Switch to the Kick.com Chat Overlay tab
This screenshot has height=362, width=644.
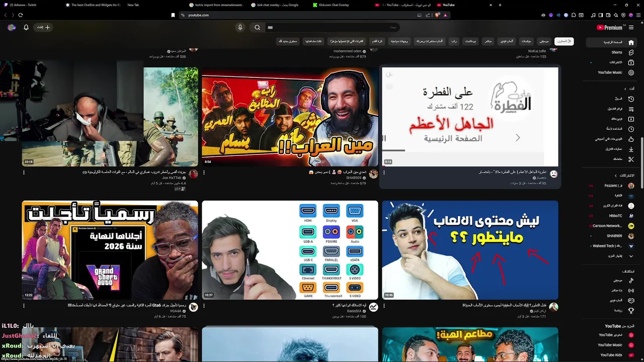tap(335, 5)
